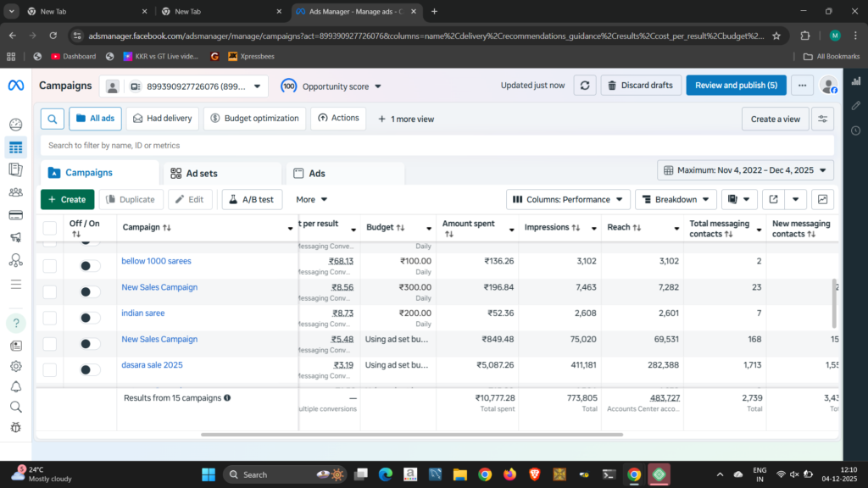Open the Audiences people icon in sidebar

[15, 192]
